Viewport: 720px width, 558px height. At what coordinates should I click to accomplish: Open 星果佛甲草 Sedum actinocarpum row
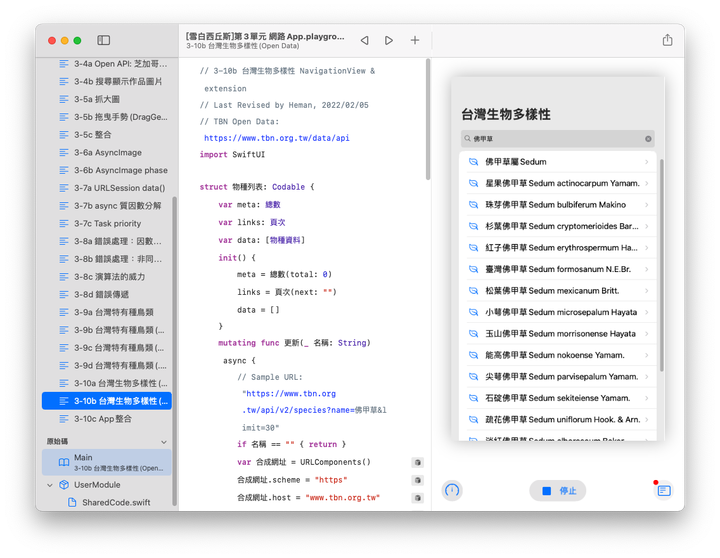558,183
